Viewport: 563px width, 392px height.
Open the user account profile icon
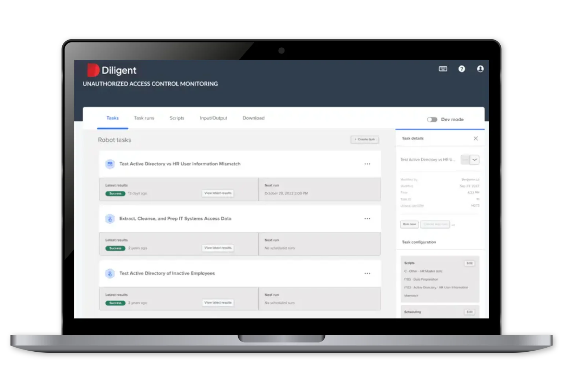coord(480,69)
